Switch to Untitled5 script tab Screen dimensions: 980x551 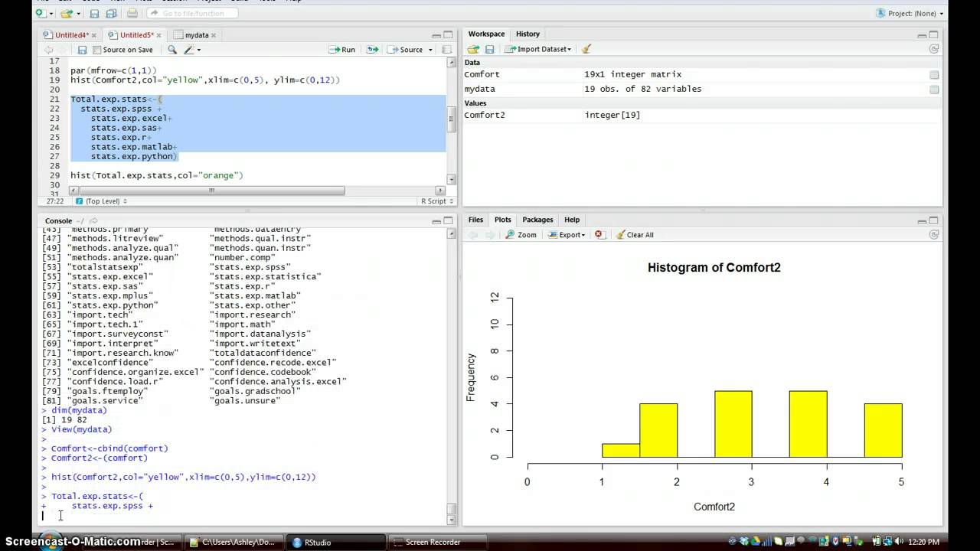coord(136,35)
